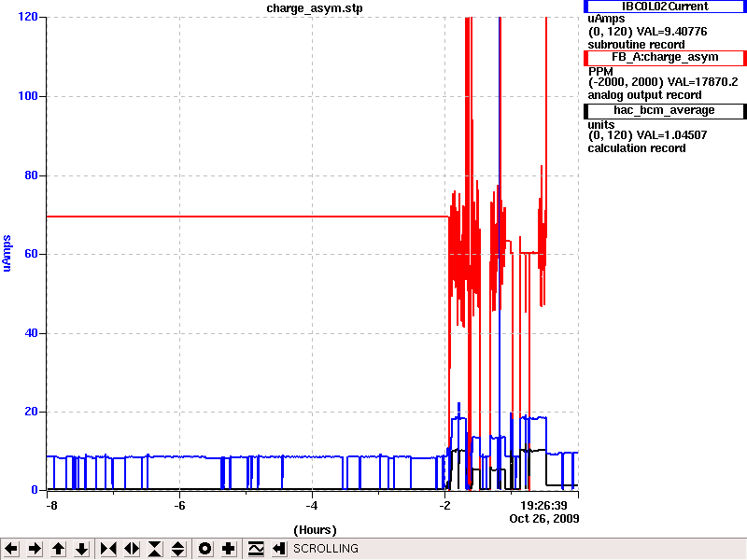The width and height of the screenshot is (747, 560).
Task: Click the SCROLLING status label
Action: tap(326, 549)
